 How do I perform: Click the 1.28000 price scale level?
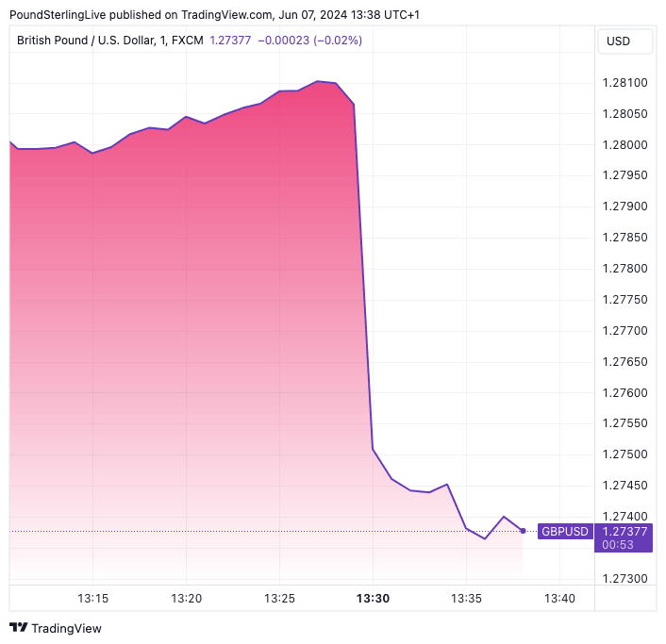(x=624, y=145)
